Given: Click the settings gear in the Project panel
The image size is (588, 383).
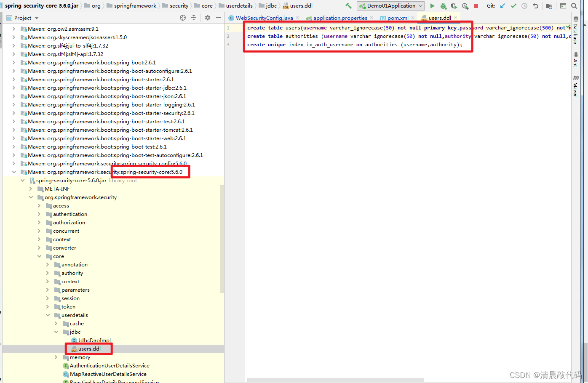Looking at the screenshot, I should tap(207, 18).
